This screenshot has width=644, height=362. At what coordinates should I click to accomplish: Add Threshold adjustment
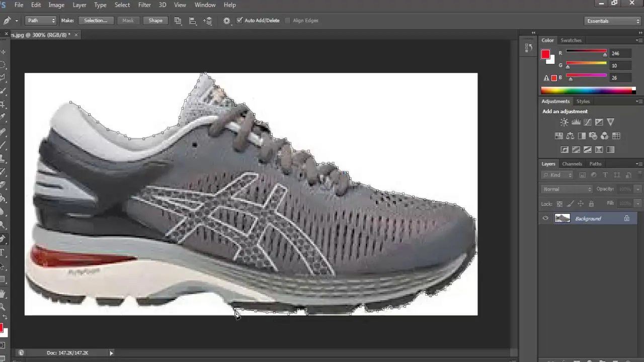point(587,149)
